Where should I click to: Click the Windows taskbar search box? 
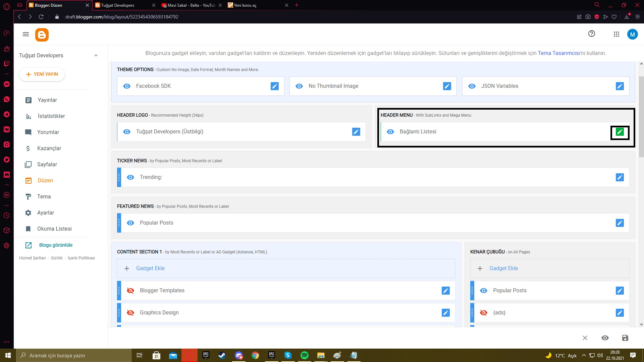(74, 355)
